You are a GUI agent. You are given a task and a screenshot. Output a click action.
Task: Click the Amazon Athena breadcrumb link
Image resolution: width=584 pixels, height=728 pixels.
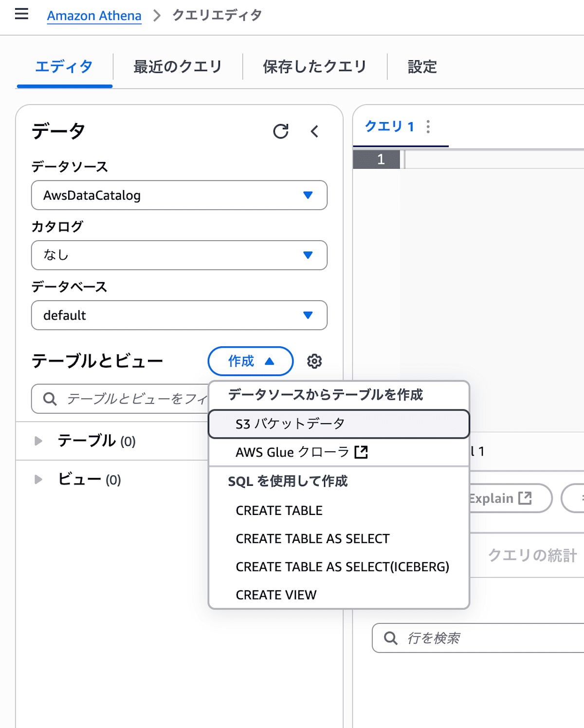tap(94, 16)
